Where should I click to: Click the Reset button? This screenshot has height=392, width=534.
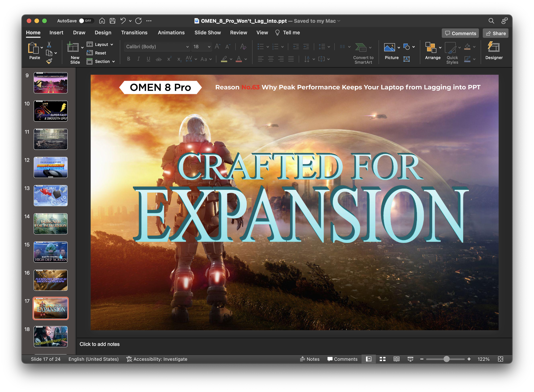(x=96, y=53)
